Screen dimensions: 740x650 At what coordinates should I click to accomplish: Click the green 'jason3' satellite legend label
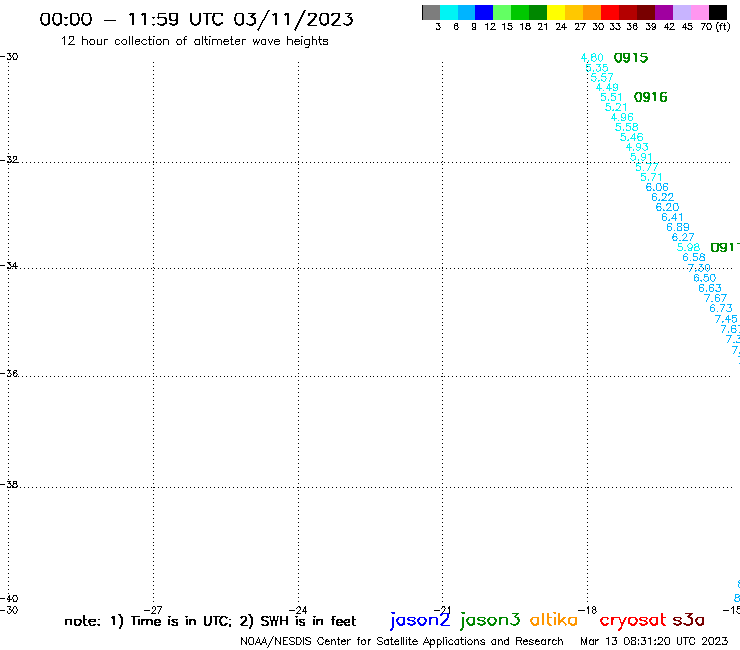click(x=490, y=620)
